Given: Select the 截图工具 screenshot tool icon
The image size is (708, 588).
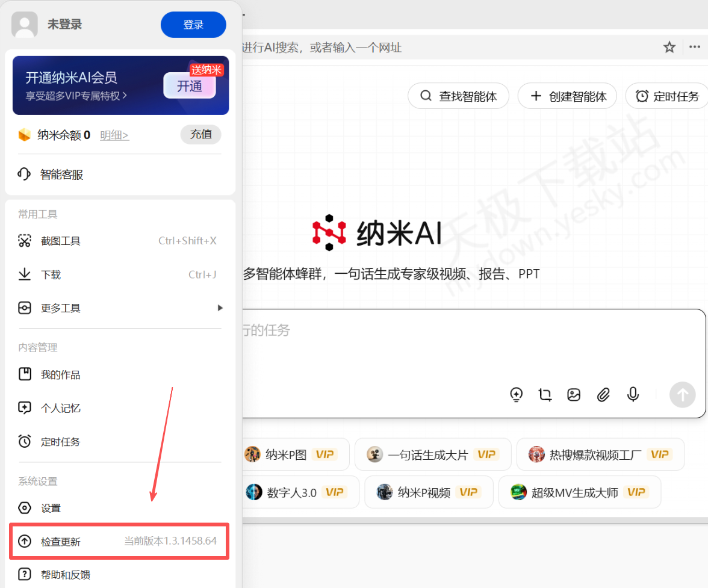Looking at the screenshot, I should point(24,241).
